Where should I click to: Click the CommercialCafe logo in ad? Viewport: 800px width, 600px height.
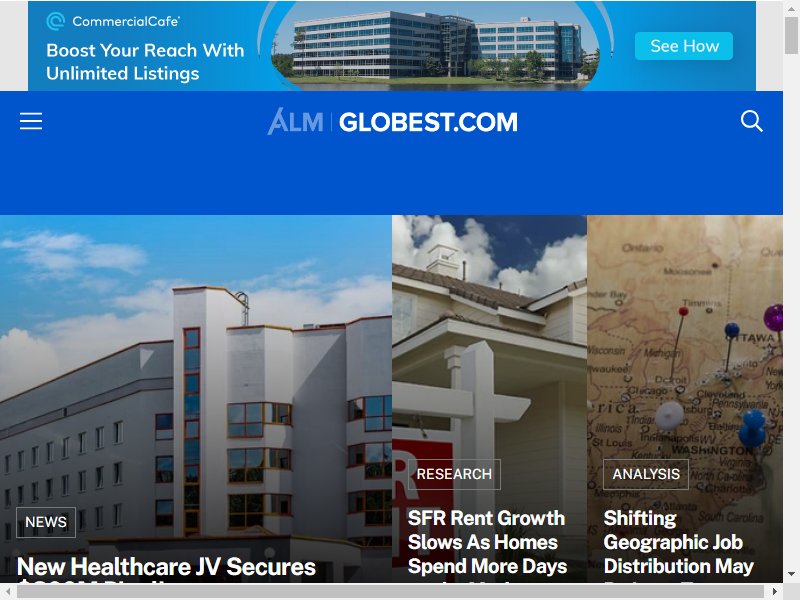pyautogui.click(x=113, y=21)
